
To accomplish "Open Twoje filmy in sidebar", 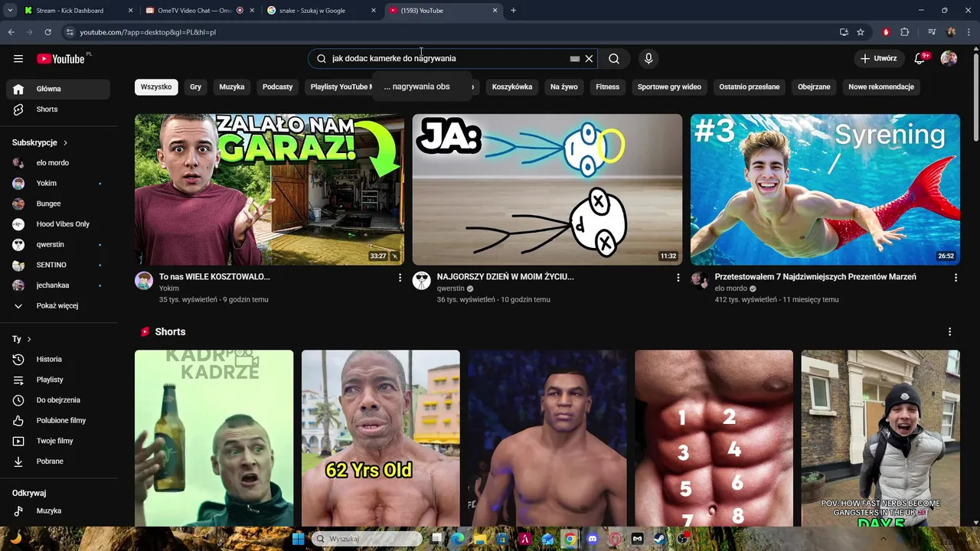I will point(58,441).
